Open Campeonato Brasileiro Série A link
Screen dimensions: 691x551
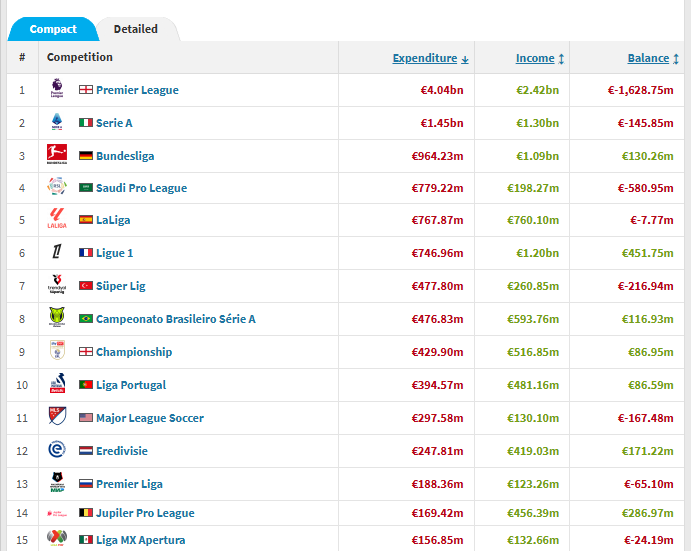(x=176, y=319)
